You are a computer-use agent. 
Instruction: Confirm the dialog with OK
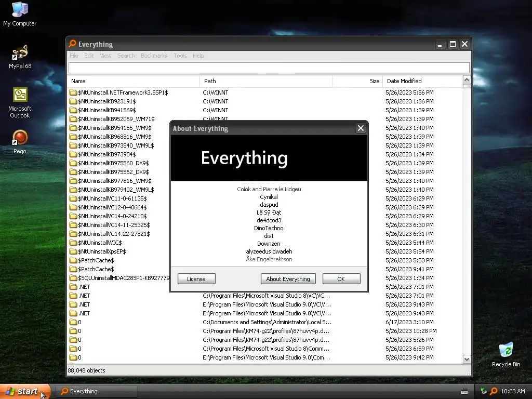pyautogui.click(x=341, y=279)
